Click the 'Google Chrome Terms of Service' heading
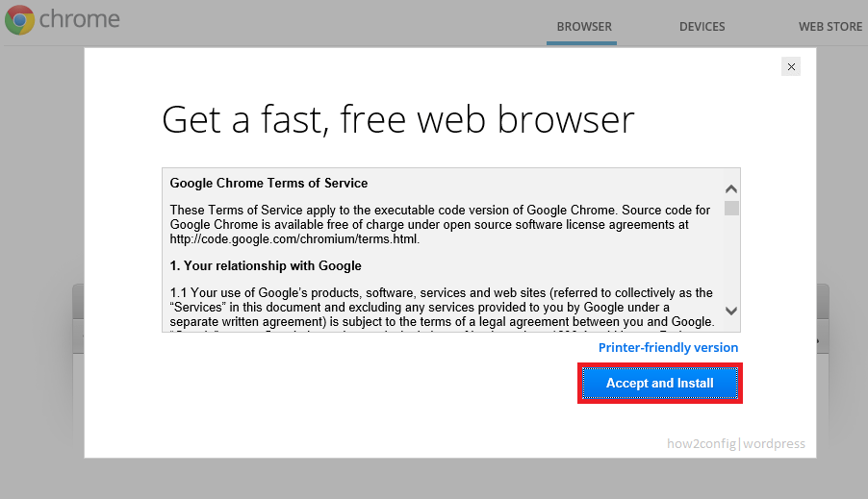Viewport: 868px width, 499px height. 268,183
